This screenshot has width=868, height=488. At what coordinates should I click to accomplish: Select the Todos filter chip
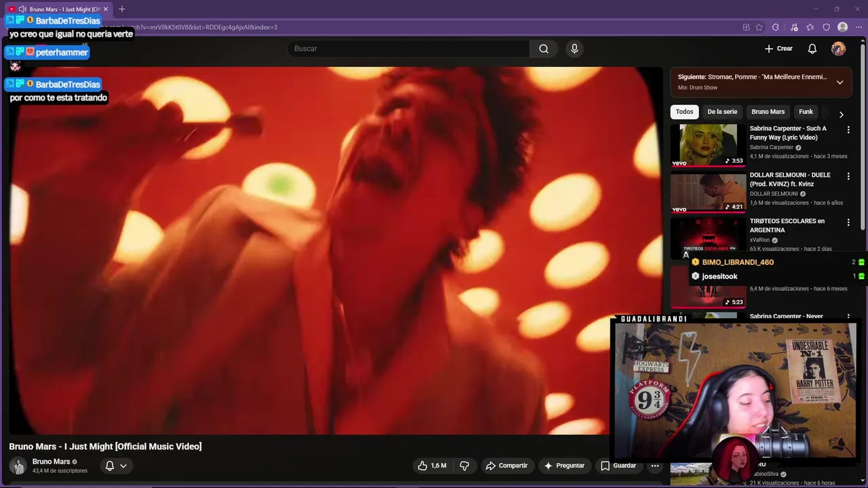pyautogui.click(x=684, y=112)
